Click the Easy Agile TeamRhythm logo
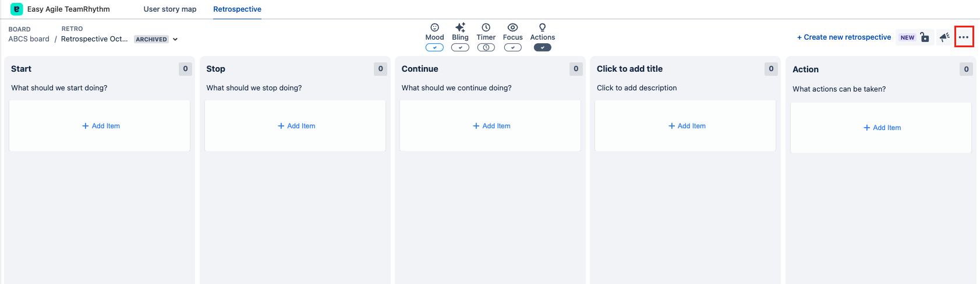 click(x=17, y=9)
